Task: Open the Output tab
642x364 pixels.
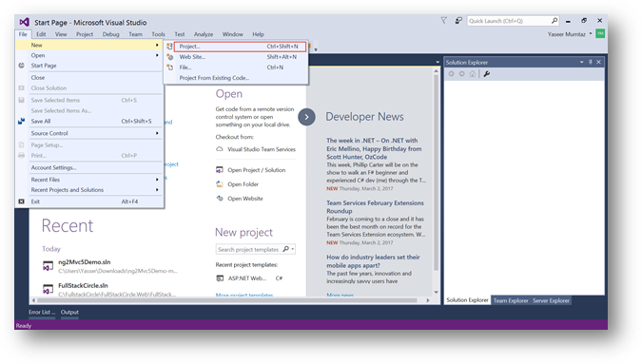Action: pos(69,312)
